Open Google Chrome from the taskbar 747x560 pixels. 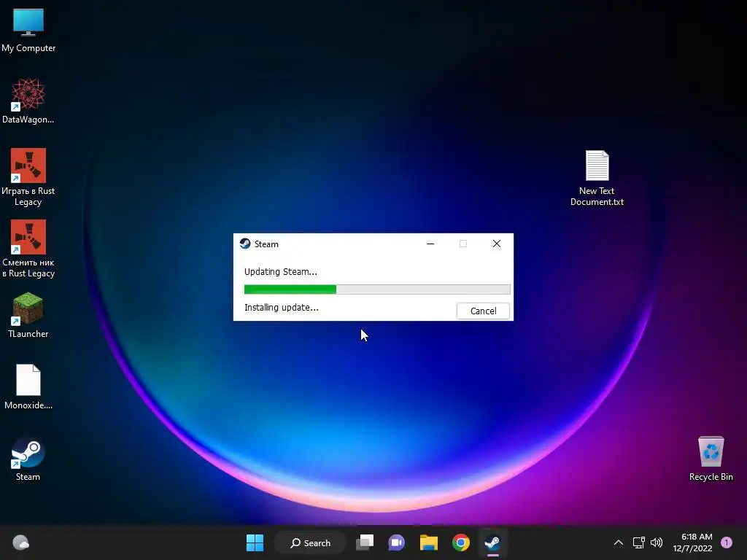[461, 542]
